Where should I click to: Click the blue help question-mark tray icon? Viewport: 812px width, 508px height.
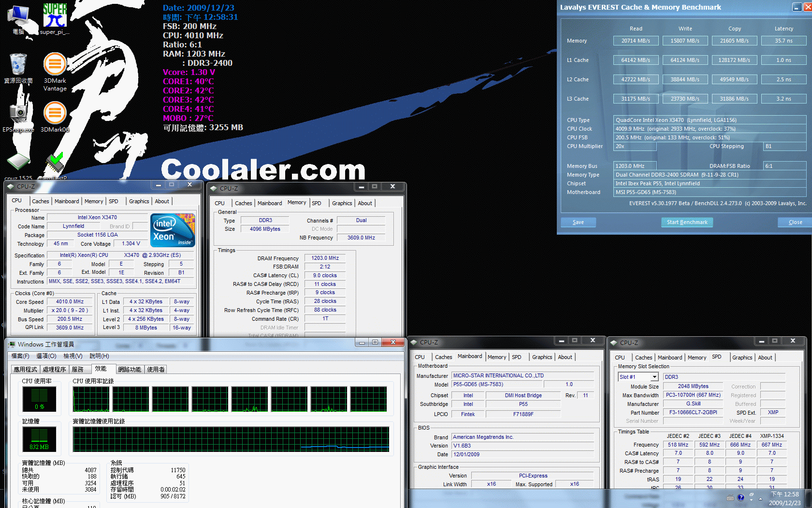(740, 498)
